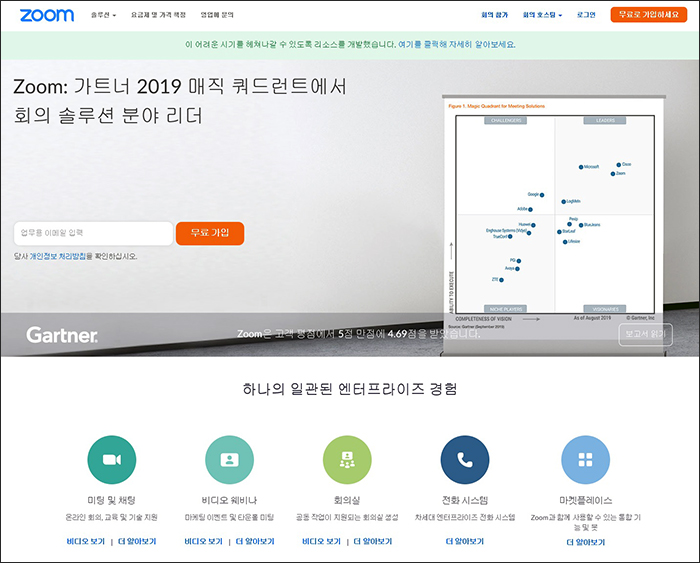Click the 하나의 일관된 엔터프라이즈 경험 heading

coord(350,389)
